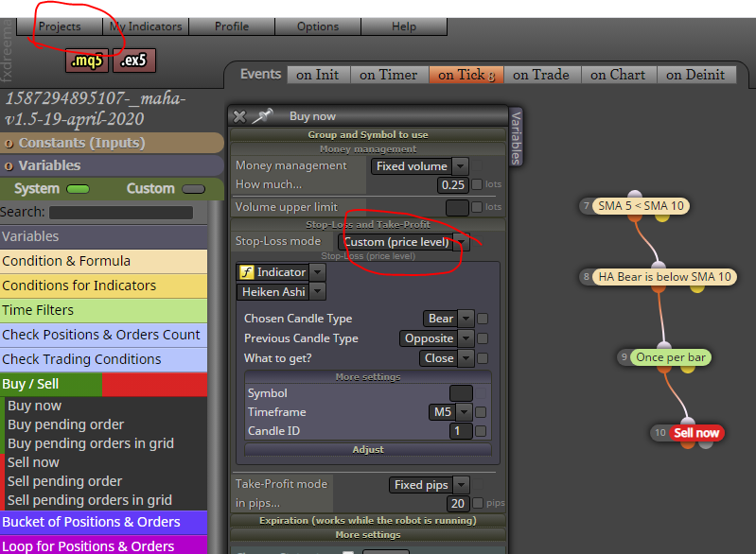Screen dimensions: 756x554
Task: Expand the Adjust section bar
Action: tap(368, 449)
